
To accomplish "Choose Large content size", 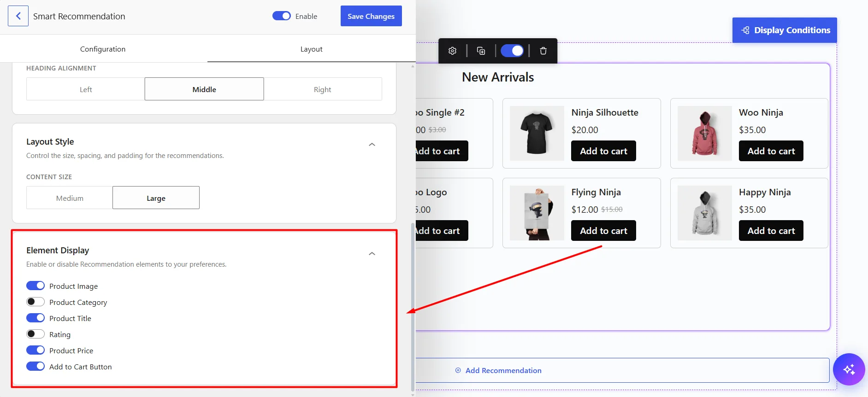I will coord(156,198).
